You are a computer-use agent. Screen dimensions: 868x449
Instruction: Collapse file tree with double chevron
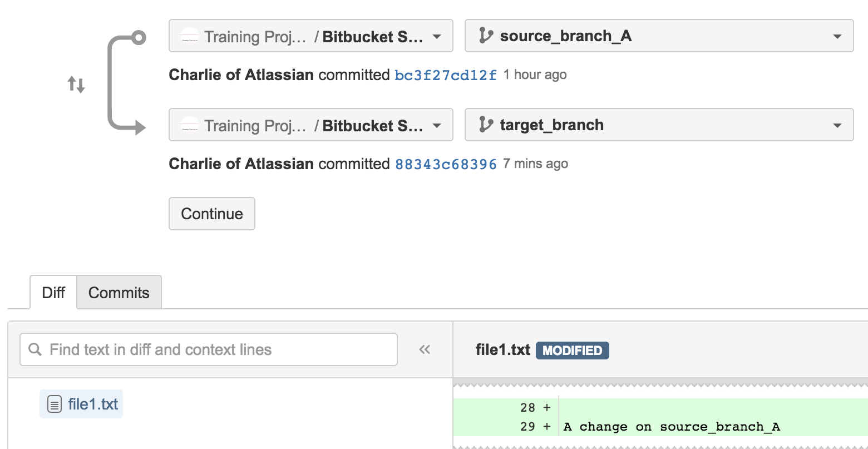425,349
